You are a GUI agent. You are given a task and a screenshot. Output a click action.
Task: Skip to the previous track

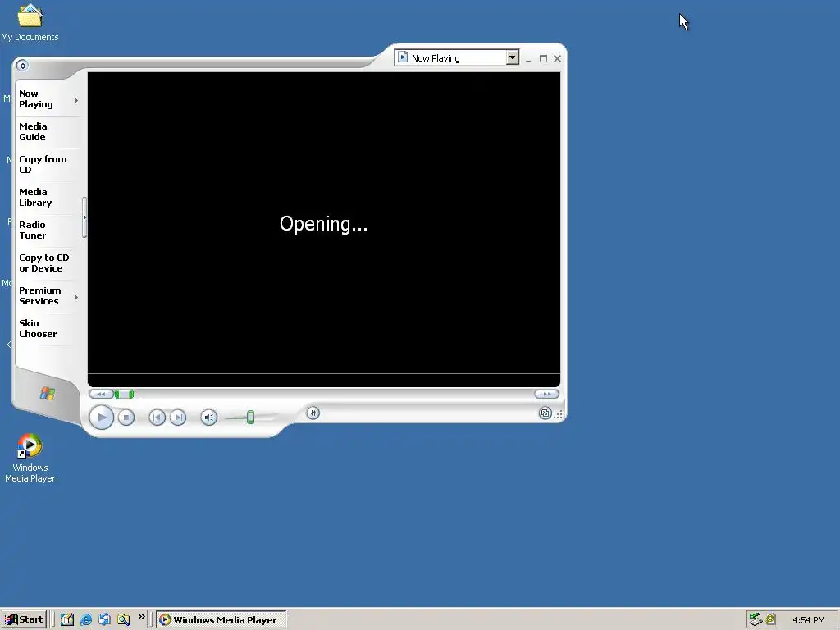[x=157, y=418]
